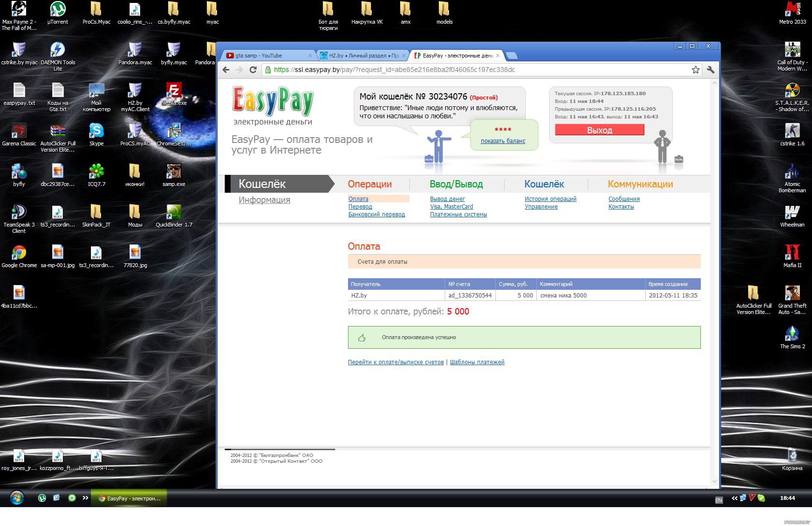Select the Google Chrome desktop icon
Viewport: 812px width, 526px height.
pos(19,256)
